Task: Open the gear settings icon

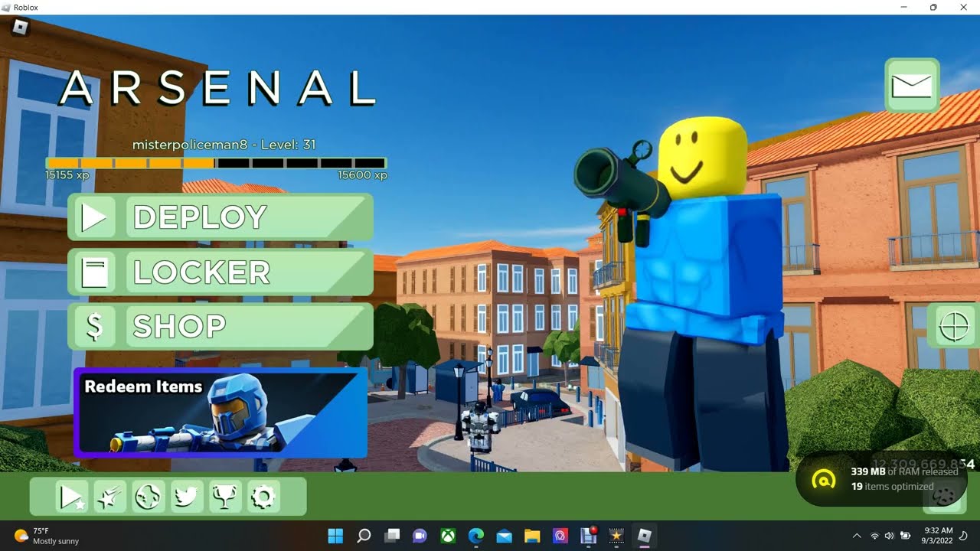Action: tap(263, 497)
